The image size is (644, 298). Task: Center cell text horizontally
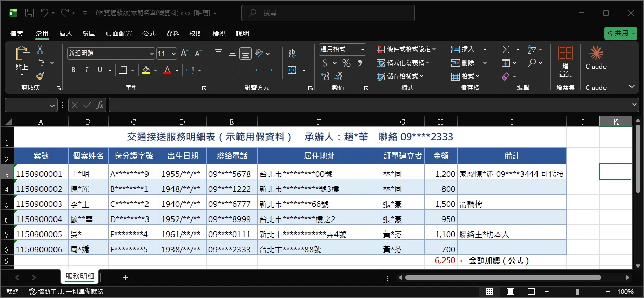[232, 70]
